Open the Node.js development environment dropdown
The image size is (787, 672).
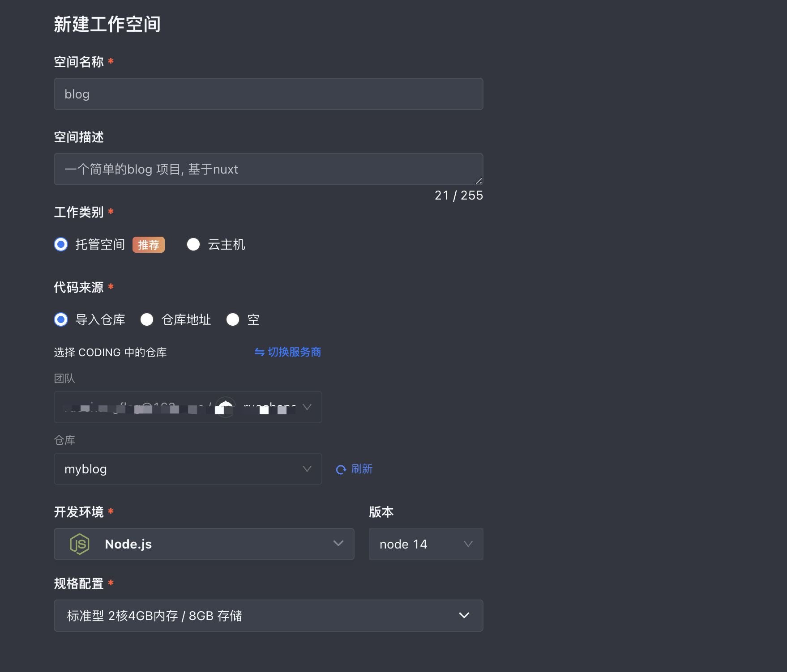pyautogui.click(x=204, y=544)
